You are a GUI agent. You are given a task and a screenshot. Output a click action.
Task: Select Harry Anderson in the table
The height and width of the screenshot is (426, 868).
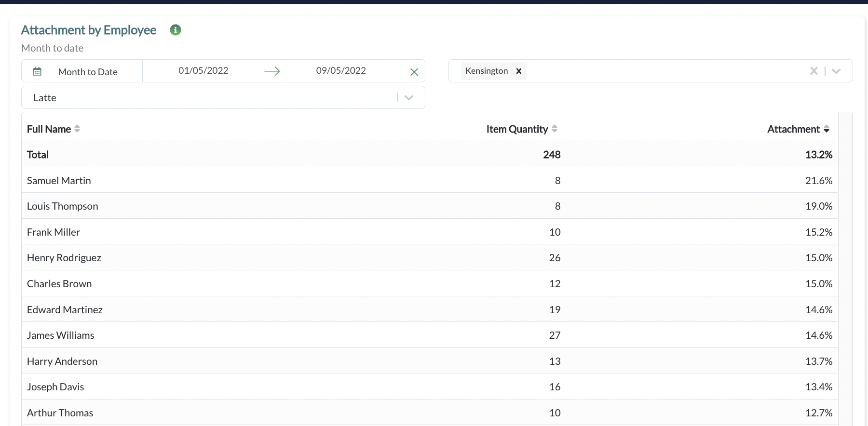coord(62,361)
